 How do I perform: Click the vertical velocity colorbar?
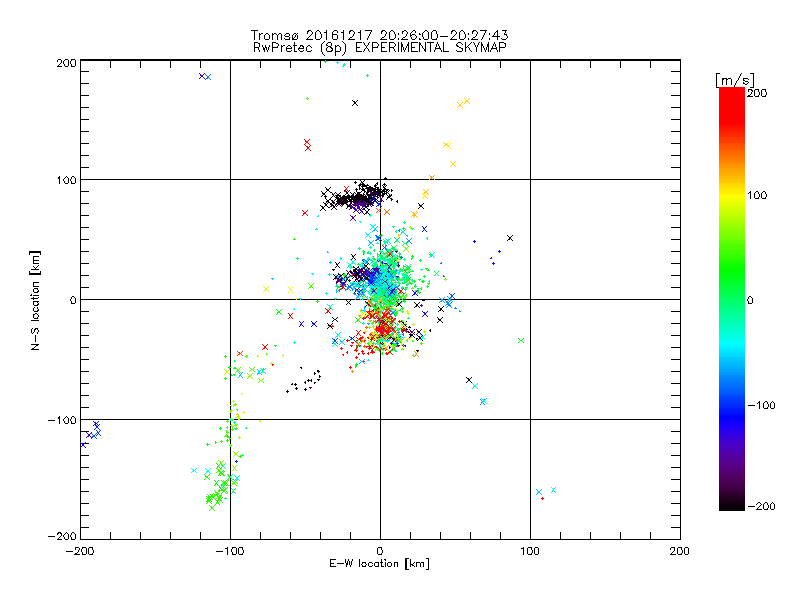(732, 299)
